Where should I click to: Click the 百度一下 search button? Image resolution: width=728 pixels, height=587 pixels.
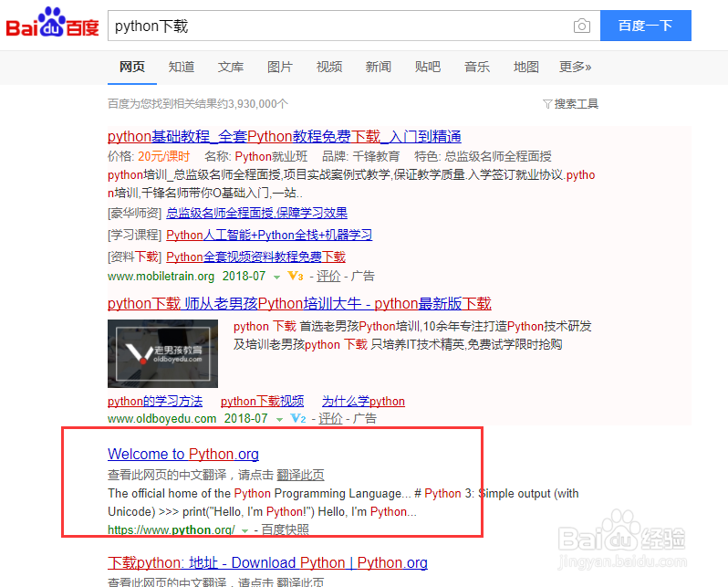(645, 26)
